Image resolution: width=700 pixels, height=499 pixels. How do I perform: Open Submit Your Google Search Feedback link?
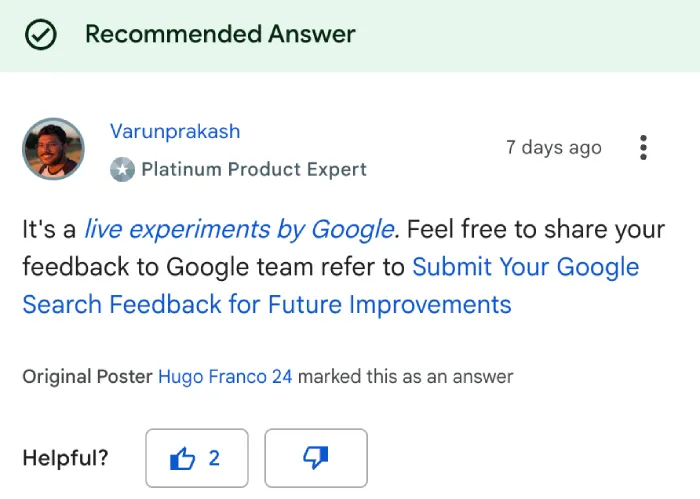click(331, 286)
